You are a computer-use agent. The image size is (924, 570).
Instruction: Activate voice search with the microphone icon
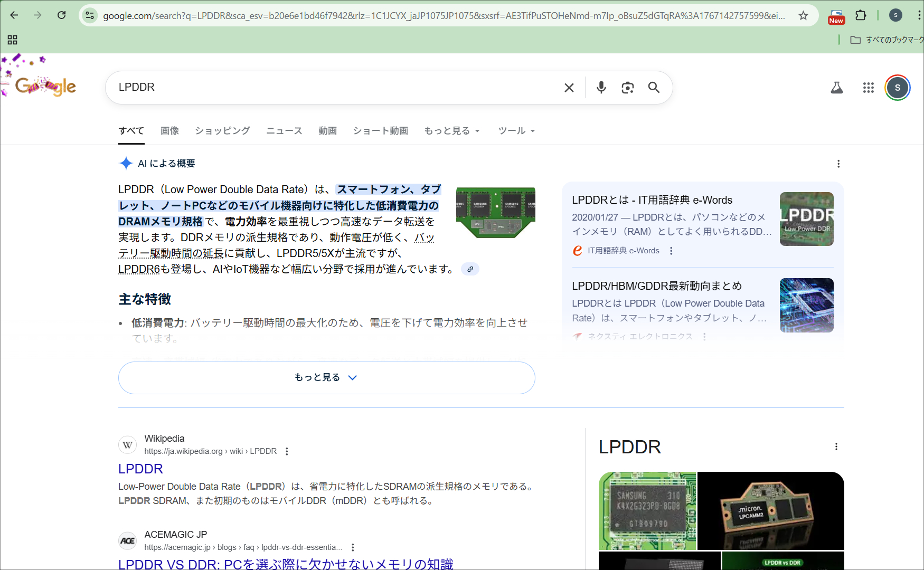tap(601, 88)
